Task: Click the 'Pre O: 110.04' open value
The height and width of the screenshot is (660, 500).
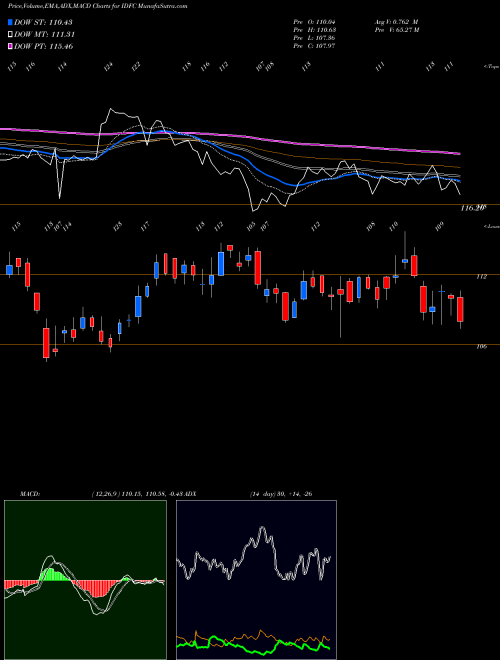Action: click(314, 22)
